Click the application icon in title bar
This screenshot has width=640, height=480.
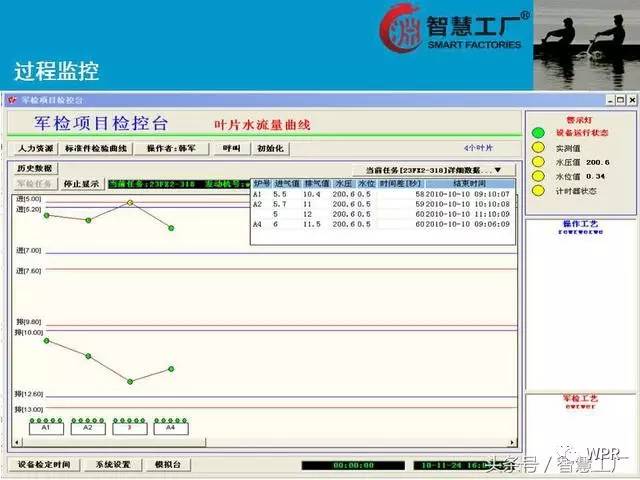click(12, 101)
